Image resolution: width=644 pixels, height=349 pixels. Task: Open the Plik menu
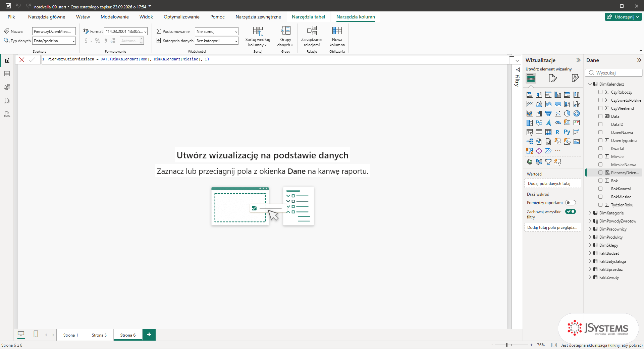[11, 17]
